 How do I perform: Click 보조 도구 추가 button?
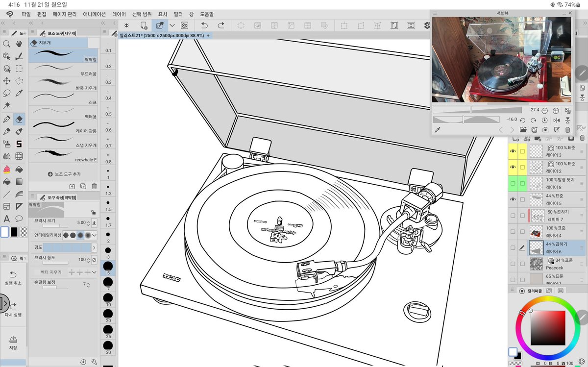(64, 174)
